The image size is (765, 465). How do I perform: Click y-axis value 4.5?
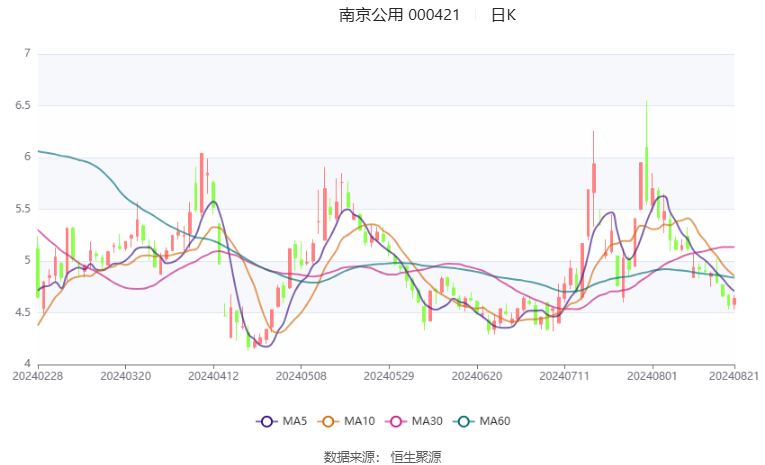tap(22, 312)
